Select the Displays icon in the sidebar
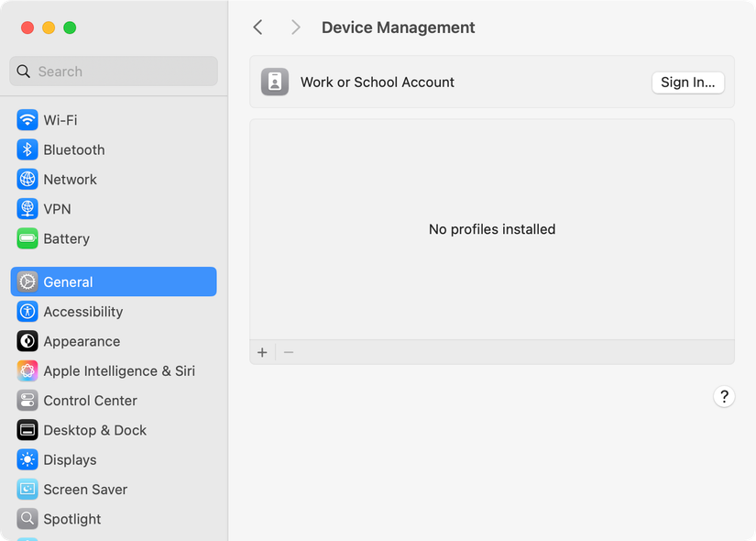Viewport: 756px width, 541px height. coord(27,459)
